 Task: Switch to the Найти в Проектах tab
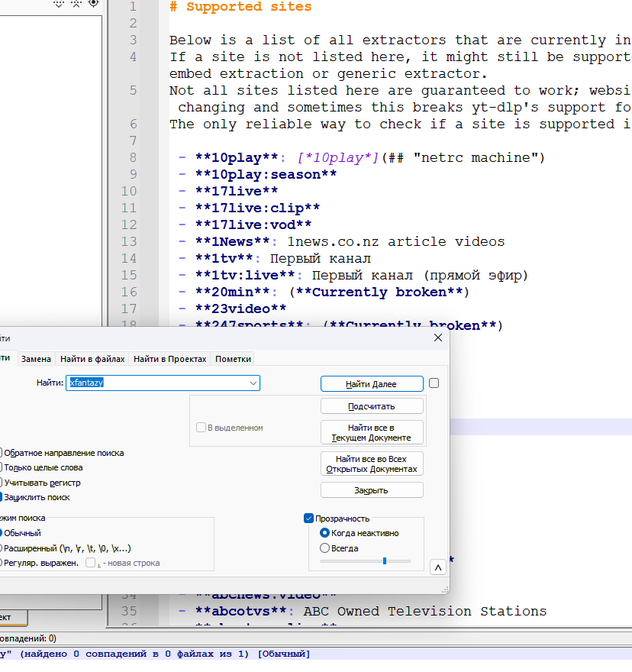[x=169, y=359]
